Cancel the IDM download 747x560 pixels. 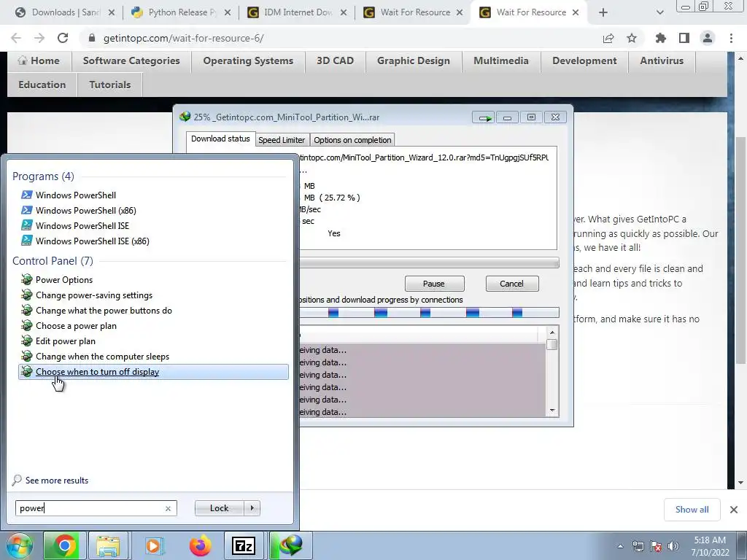pyautogui.click(x=511, y=284)
